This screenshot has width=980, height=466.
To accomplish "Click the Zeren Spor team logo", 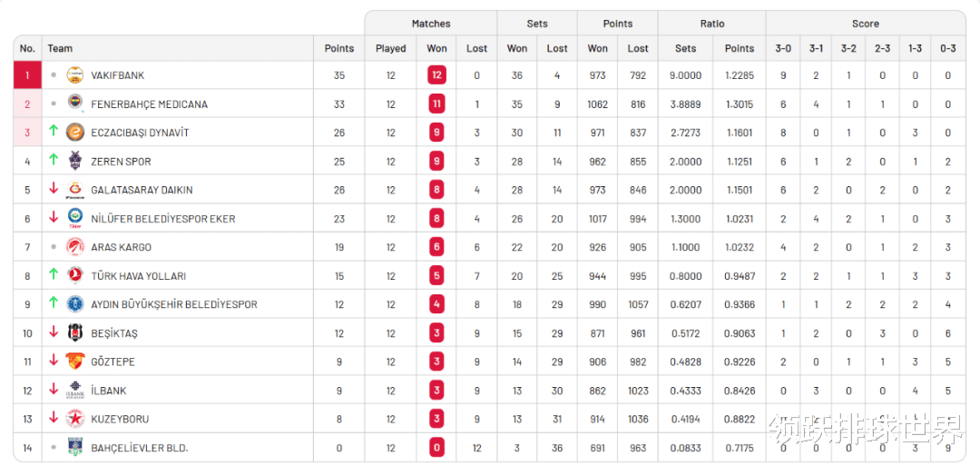I will click(x=75, y=162).
